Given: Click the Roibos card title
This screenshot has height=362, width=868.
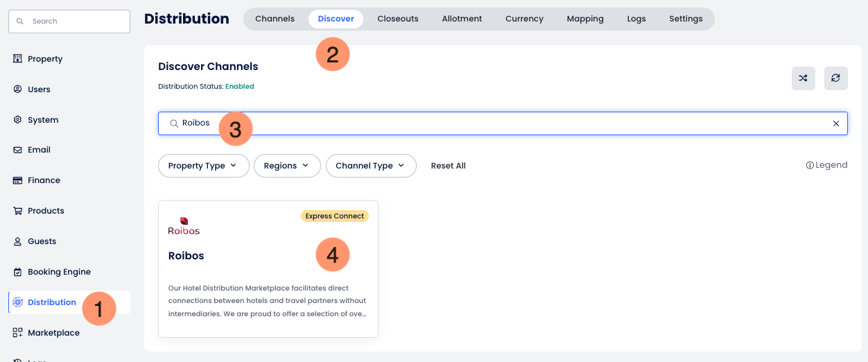Looking at the screenshot, I should (x=186, y=256).
